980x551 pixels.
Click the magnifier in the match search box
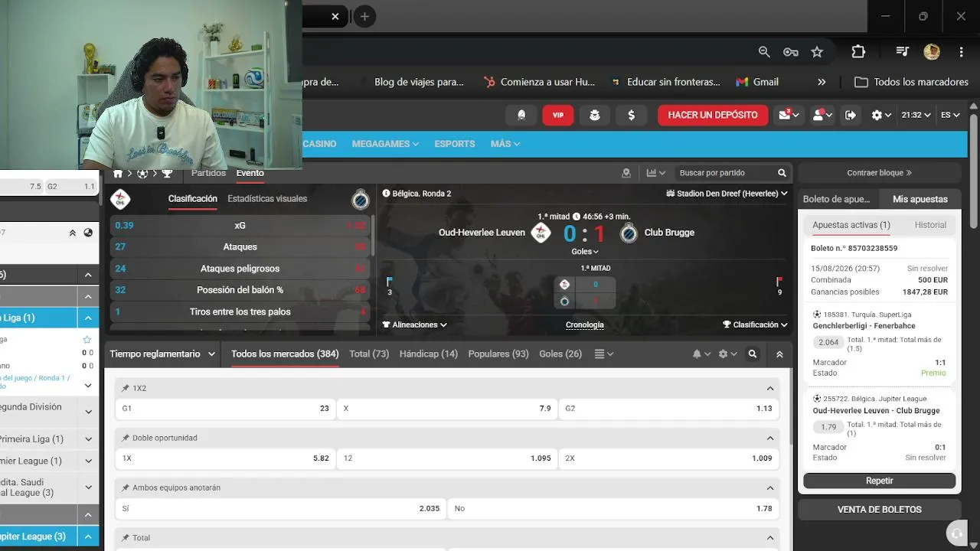782,173
